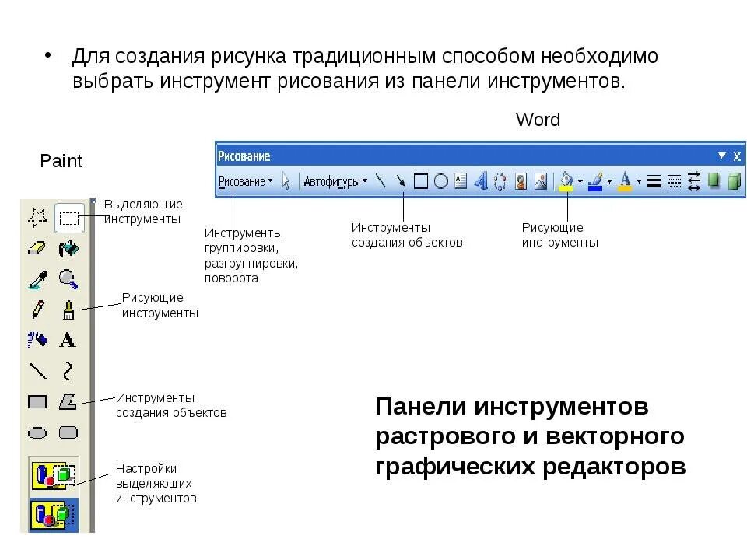The height and width of the screenshot is (560, 747).
Task: Insert Picture from file icon
Action: pos(541,181)
